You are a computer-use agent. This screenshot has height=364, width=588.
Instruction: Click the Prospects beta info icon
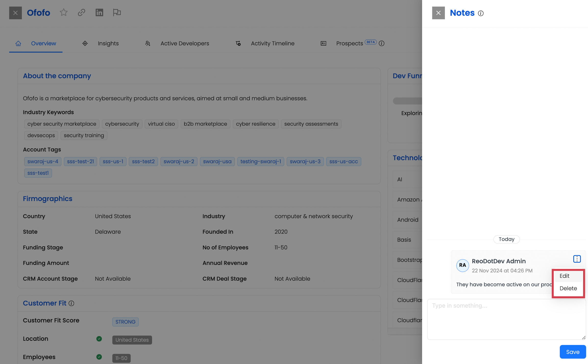point(382,43)
